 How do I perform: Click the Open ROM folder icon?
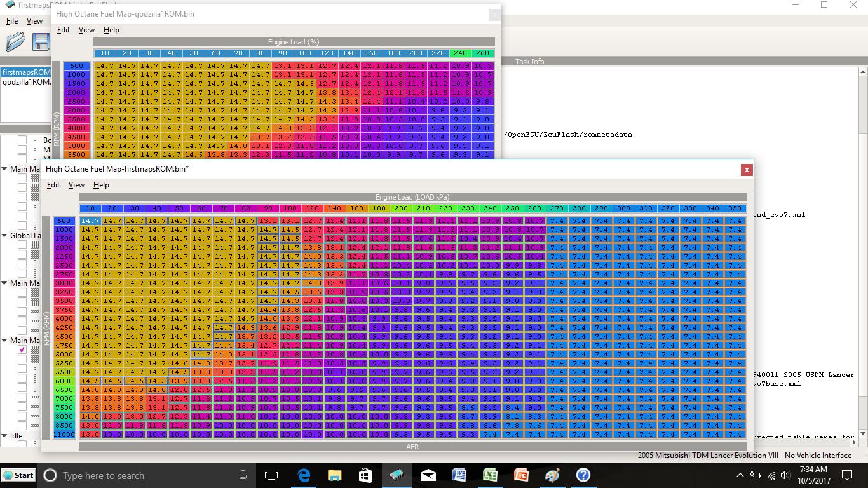(15, 42)
